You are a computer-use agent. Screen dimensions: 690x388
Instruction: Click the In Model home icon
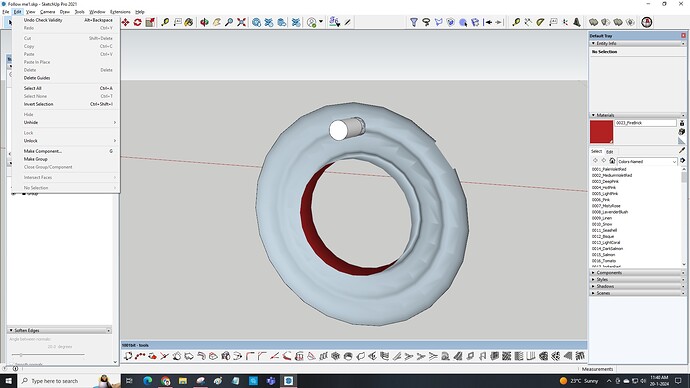tap(612, 161)
